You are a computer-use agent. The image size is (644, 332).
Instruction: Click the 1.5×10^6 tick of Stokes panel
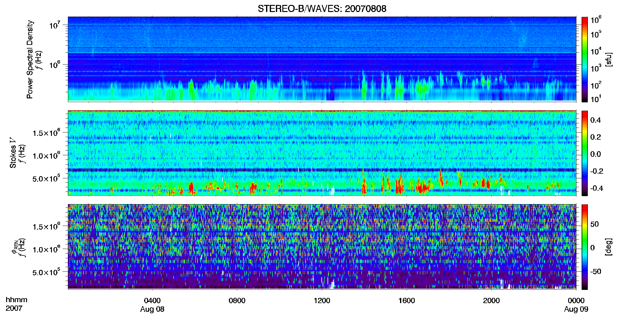click(46, 133)
